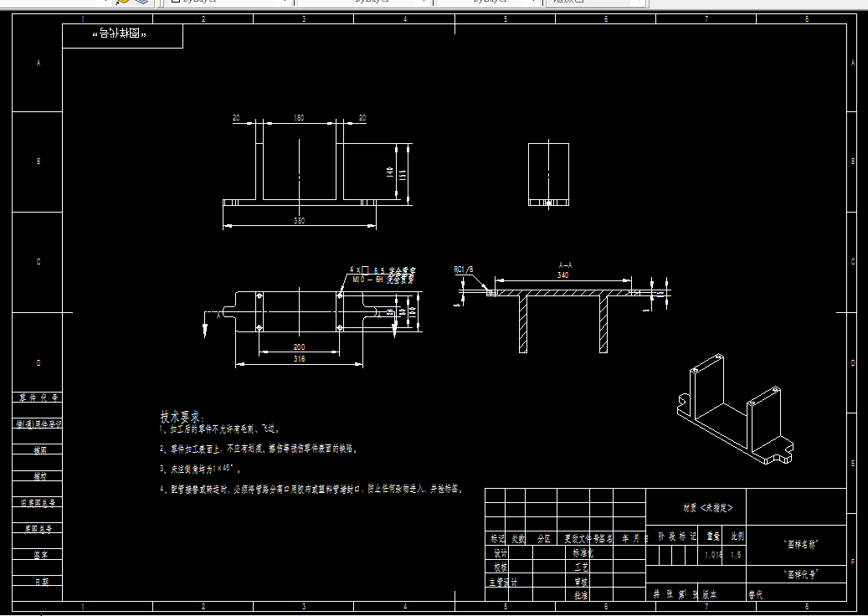Click the 版本 field label

pos(711,595)
